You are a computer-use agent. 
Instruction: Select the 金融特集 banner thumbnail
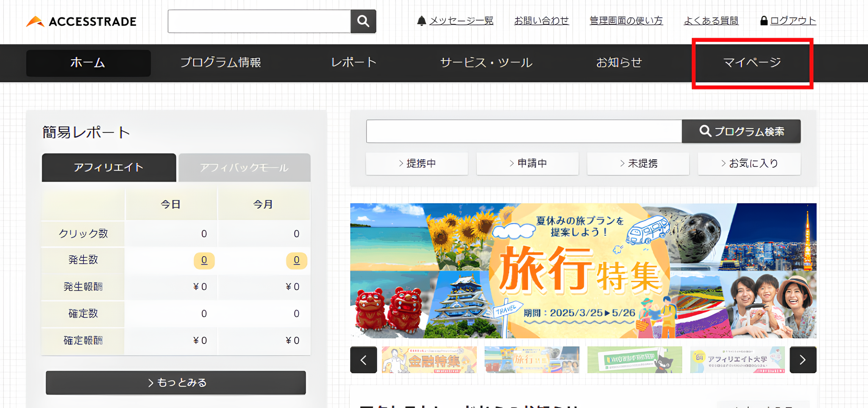[429, 360]
